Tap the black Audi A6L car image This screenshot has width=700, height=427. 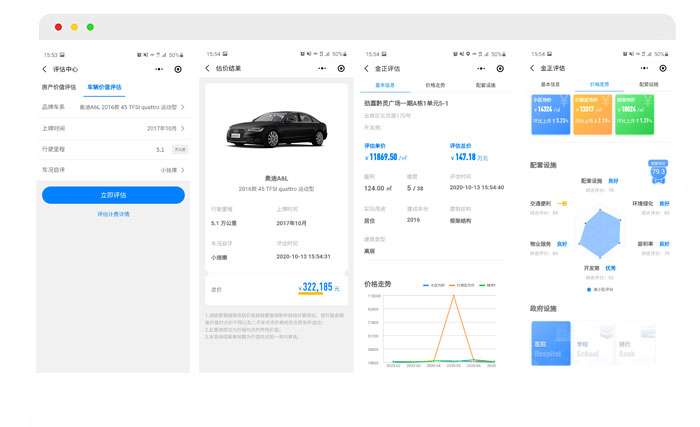click(x=276, y=129)
